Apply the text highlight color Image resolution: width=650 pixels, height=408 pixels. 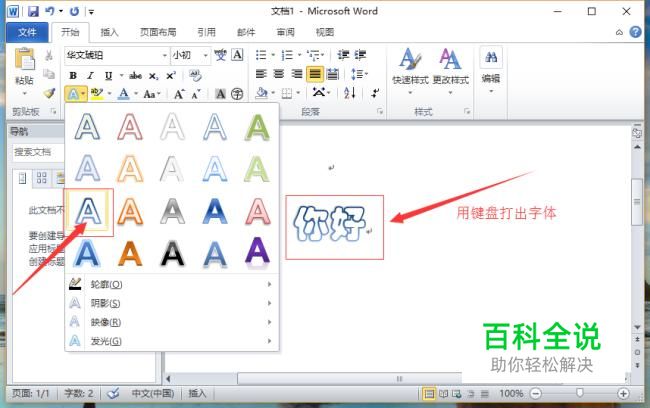97,94
